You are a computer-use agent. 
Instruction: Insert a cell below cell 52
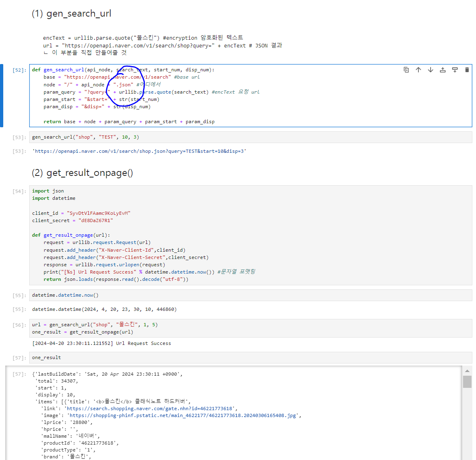coord(455,70)
